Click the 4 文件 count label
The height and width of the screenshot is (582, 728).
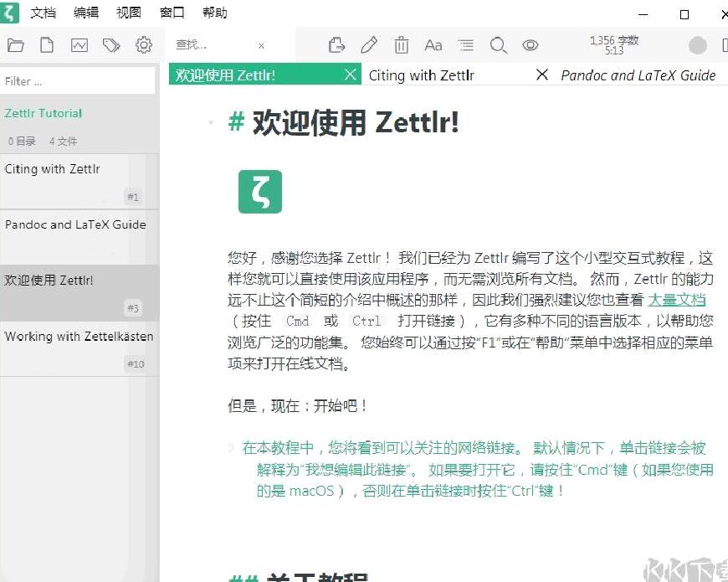63,142
